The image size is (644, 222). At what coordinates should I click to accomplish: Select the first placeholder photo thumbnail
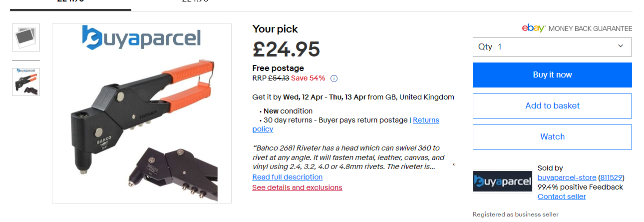tap(26, 37)
